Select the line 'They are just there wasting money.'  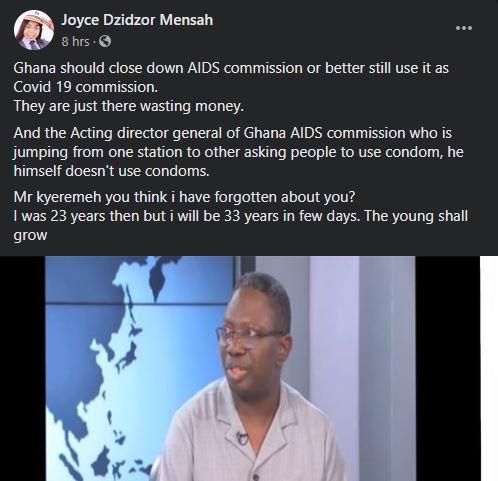tap(129, 107)
